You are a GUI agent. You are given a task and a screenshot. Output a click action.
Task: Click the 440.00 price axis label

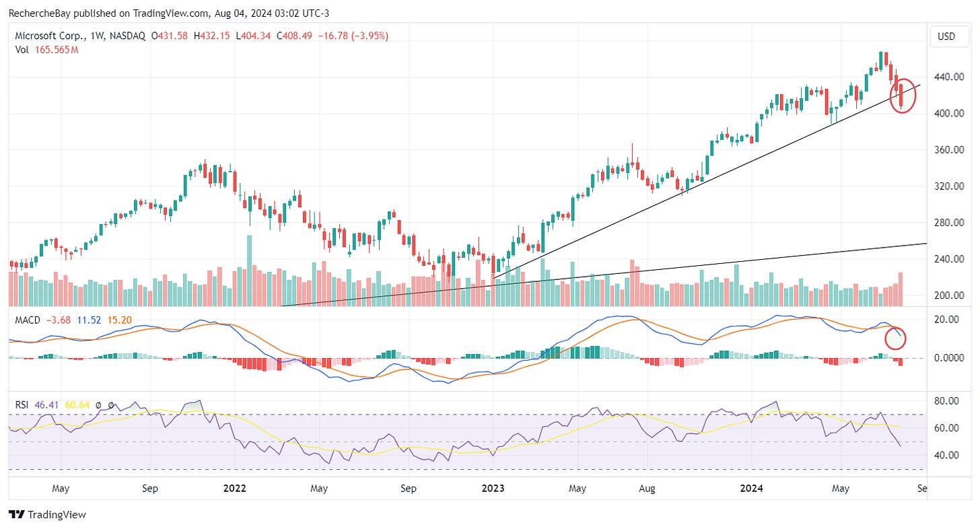[950, 77]
